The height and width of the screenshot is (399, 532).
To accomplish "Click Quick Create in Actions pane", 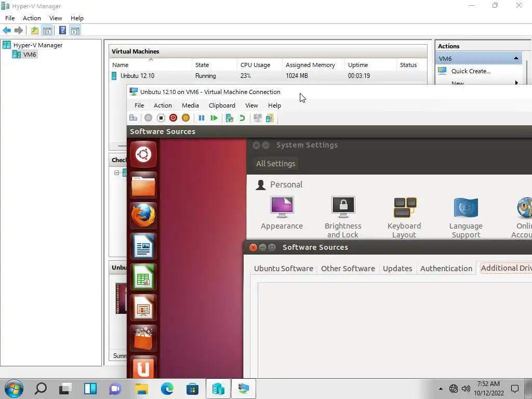I will pos(471,71).
